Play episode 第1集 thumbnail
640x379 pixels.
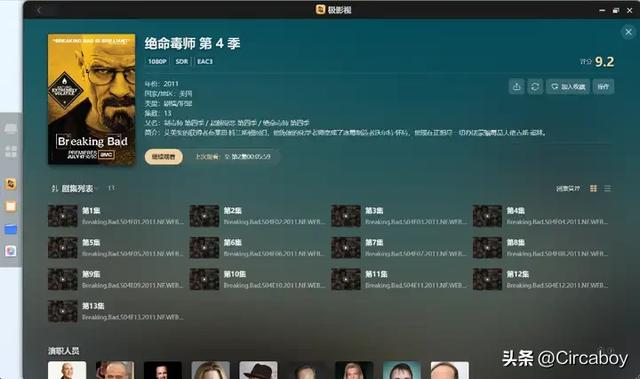tap(62, 216)
